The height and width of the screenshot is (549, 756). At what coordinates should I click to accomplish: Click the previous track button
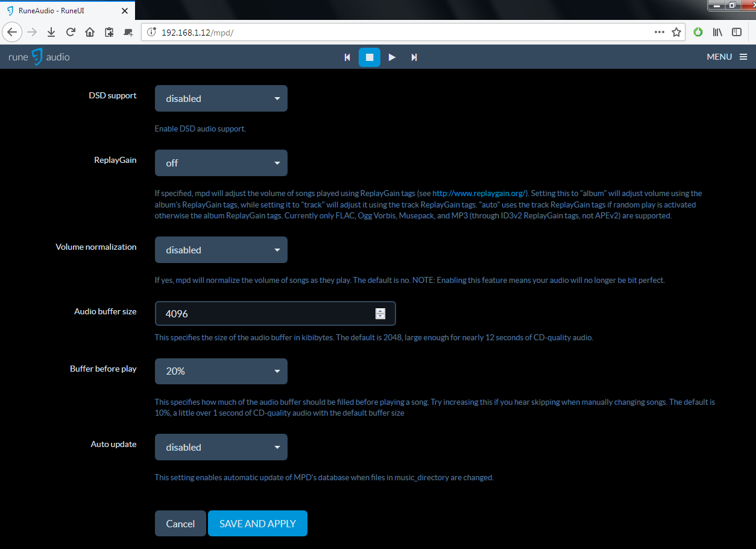(x=347, y=57)
